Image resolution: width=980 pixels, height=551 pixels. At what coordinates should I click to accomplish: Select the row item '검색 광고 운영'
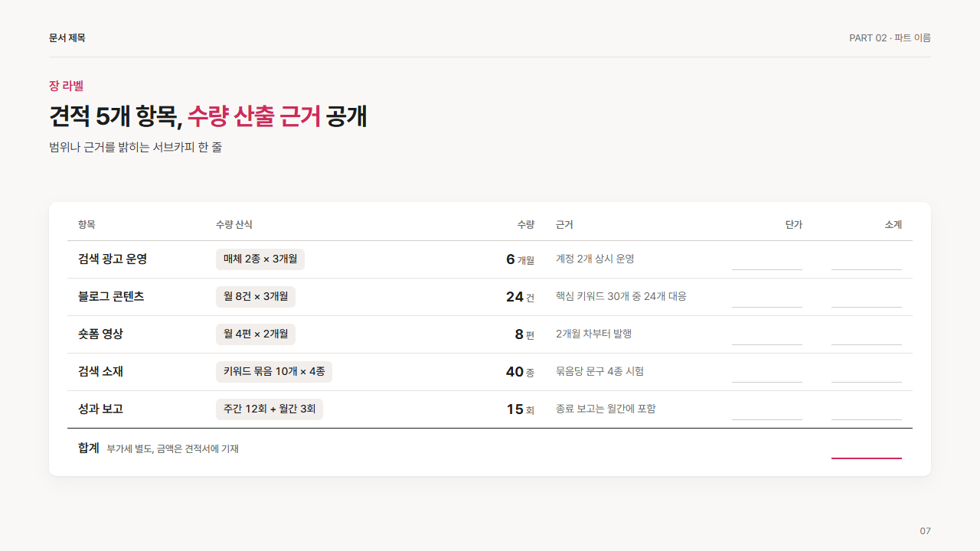[x=113, y=259]
